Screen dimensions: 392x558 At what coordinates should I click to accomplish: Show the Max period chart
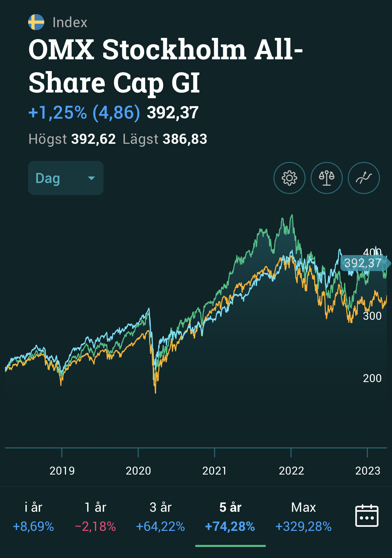click(x=303, y=516)
